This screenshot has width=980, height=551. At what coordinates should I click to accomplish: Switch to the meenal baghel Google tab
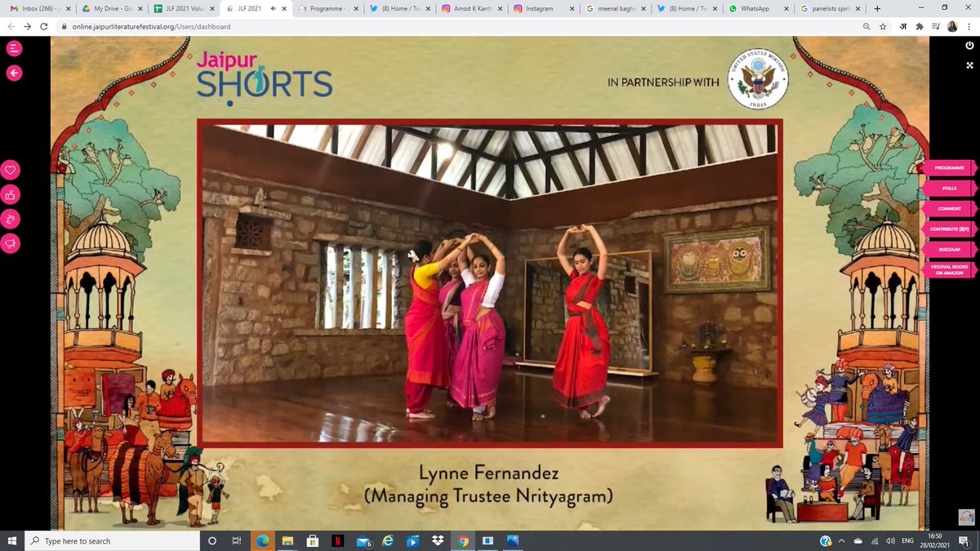coord(615,8)
